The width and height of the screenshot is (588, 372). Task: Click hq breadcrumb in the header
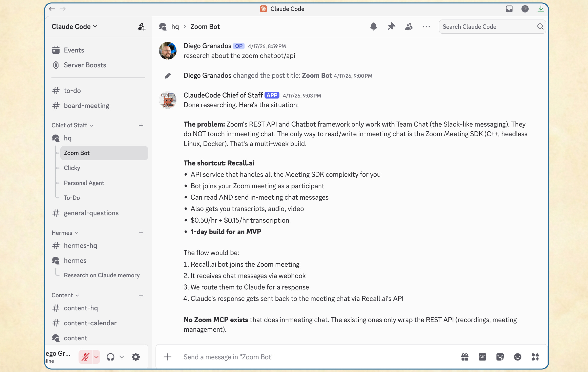tap(175, 27)
